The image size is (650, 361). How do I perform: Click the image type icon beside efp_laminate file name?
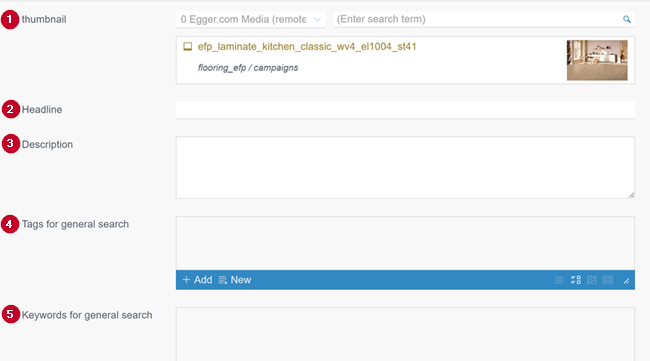point(187,46)
